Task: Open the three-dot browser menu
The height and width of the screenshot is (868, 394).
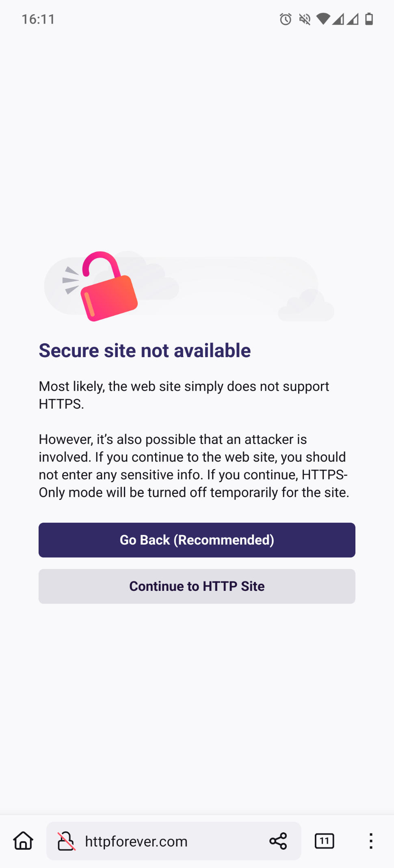Action: [371, 841]
